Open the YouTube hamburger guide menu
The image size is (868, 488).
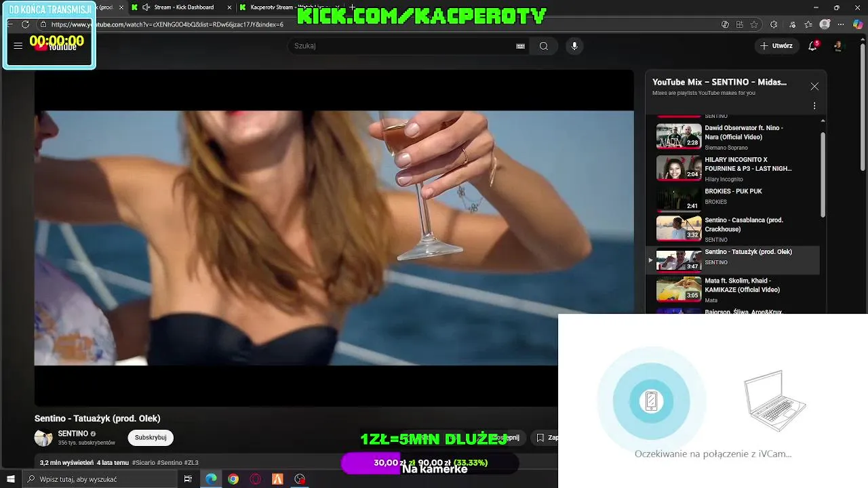click(18, 46)
